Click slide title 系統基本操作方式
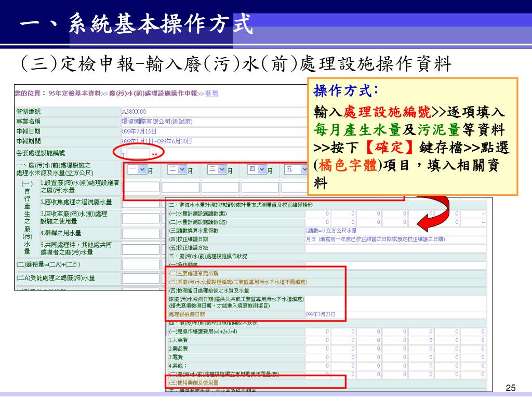 pyautogui.click(x=161, y=24)
